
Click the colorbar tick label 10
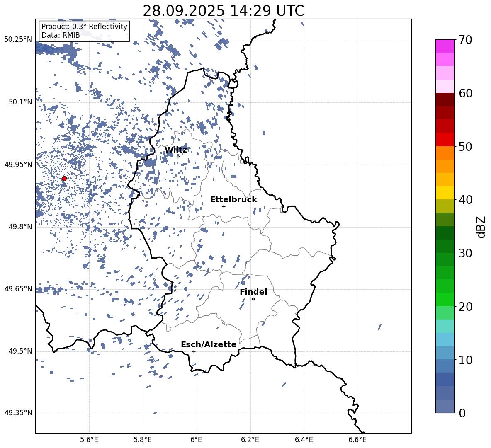(x=466, y=360)
